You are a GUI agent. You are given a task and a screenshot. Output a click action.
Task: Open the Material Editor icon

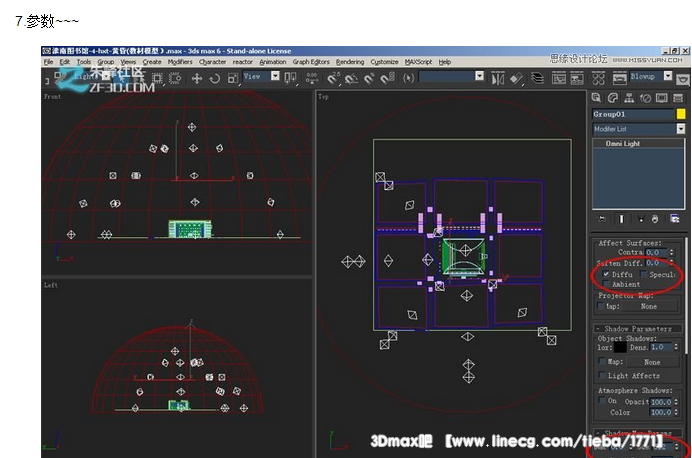(598, 79)
